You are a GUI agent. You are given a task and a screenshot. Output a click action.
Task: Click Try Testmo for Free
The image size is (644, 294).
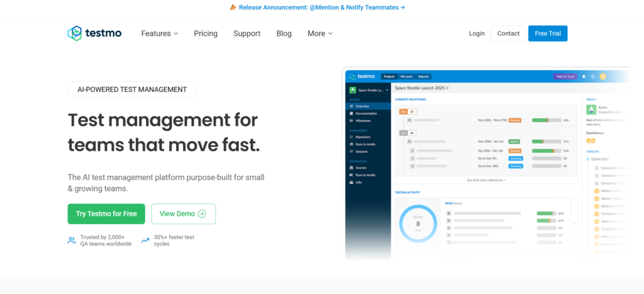click(x=106, y=214)
